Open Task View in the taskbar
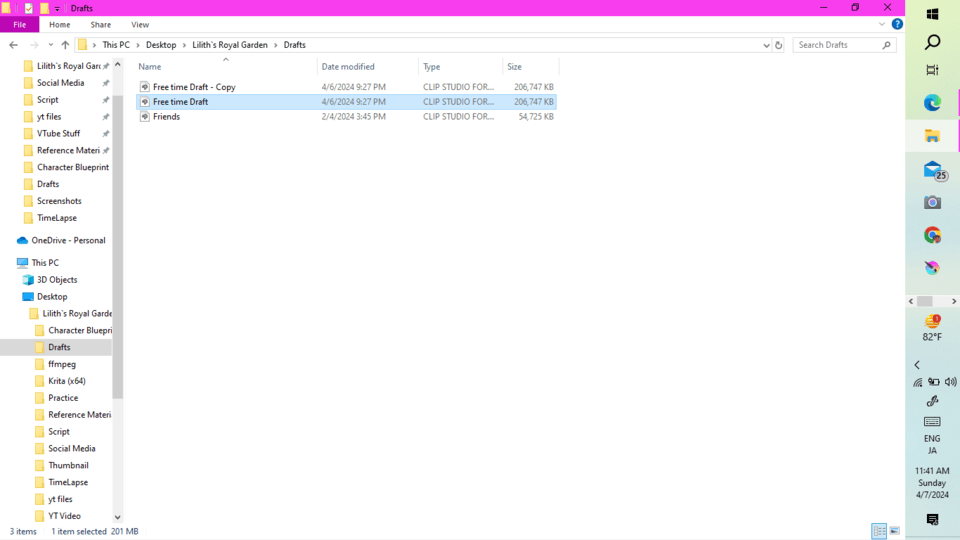Viewport: 960px width, 540px height. point(932,70)
